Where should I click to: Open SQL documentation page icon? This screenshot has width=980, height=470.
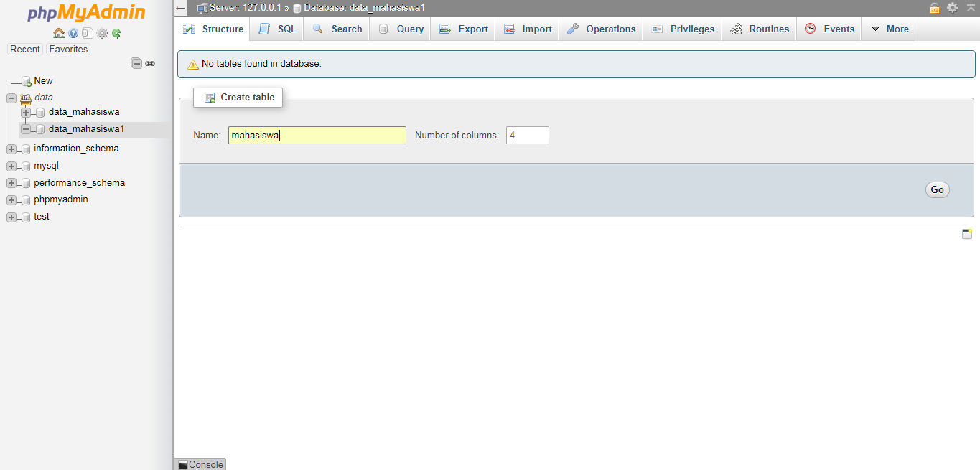coord(86,33)
